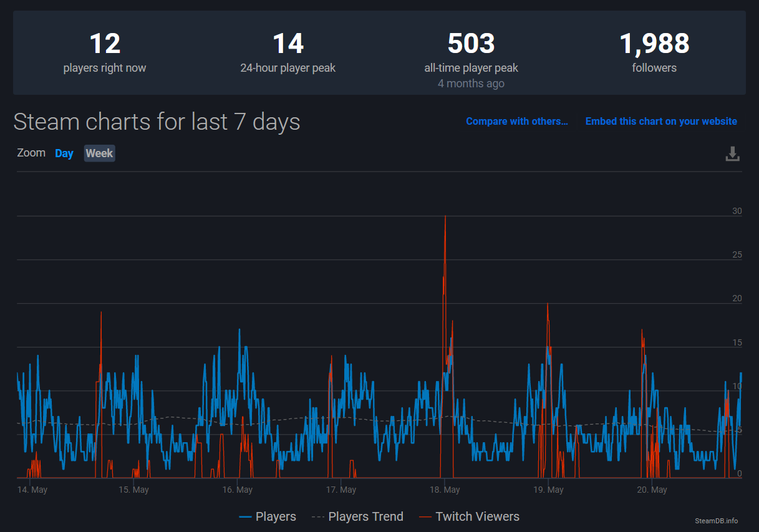Click the 14. May axis label
The image size is (759, 532).
(x=32, y=490)
